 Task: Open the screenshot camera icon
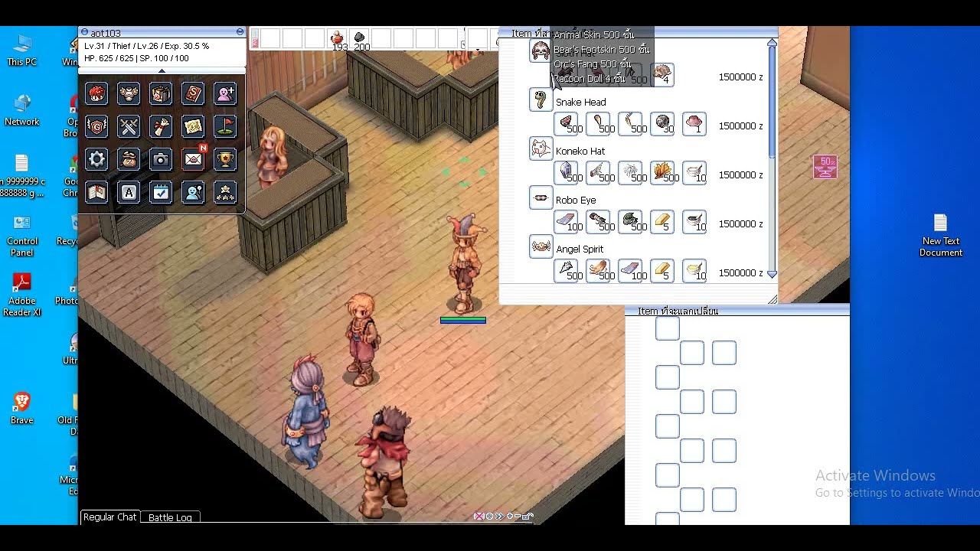(x=161, y=159)
